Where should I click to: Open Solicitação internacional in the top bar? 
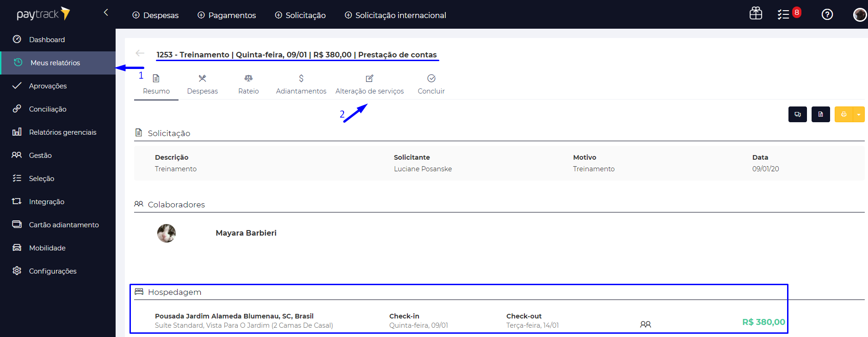(x=395, y=15)
